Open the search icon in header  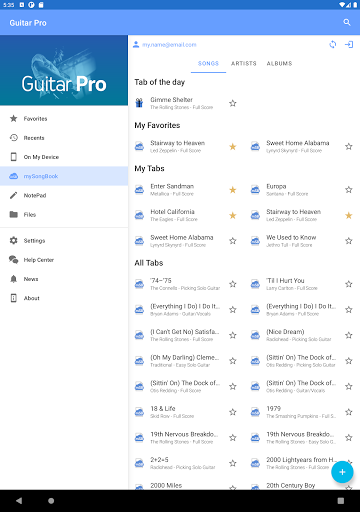coord(347,22)
